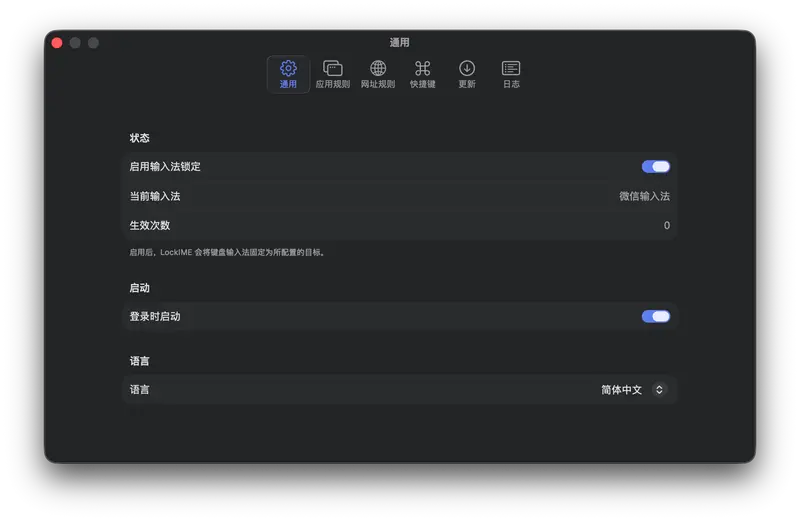Open the 应用规则 window icon tab
The width and height of the screenshot is (800, 522).
pyautogui.click(x=333, y=74)
